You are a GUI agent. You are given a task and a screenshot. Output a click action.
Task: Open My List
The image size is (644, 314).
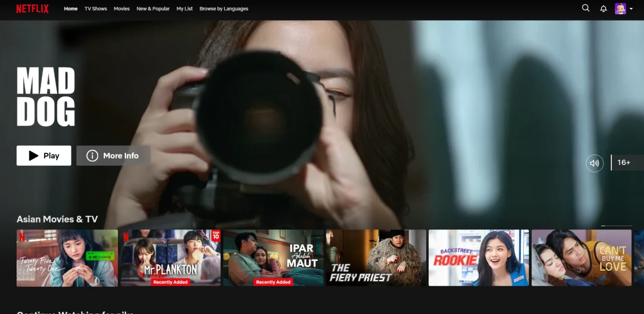[x=185, y=9]
